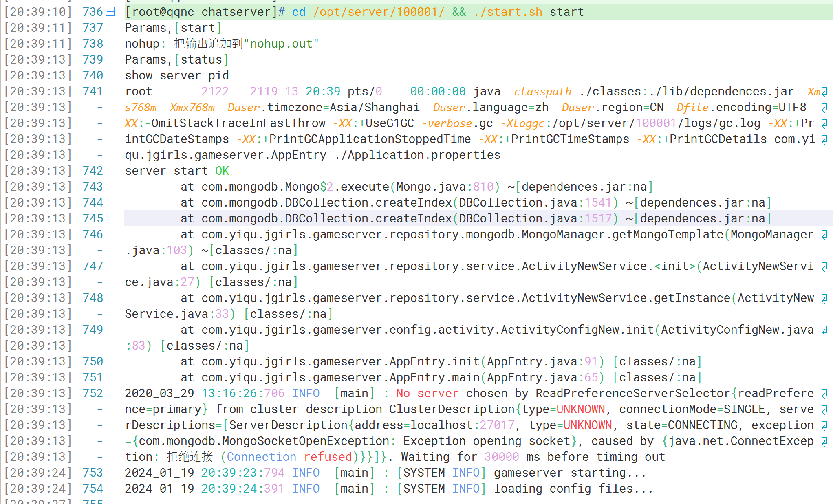The height and width of the screenshot is (504, 833).
Task: Click the 'AppEntry.java:91' reference
Action: coord(542,361)
